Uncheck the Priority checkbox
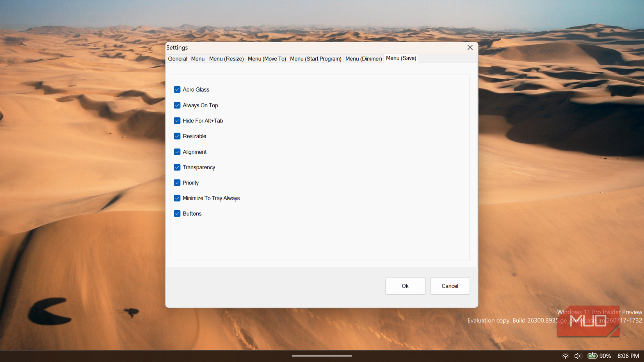644x362 pixels. point(177,183)
